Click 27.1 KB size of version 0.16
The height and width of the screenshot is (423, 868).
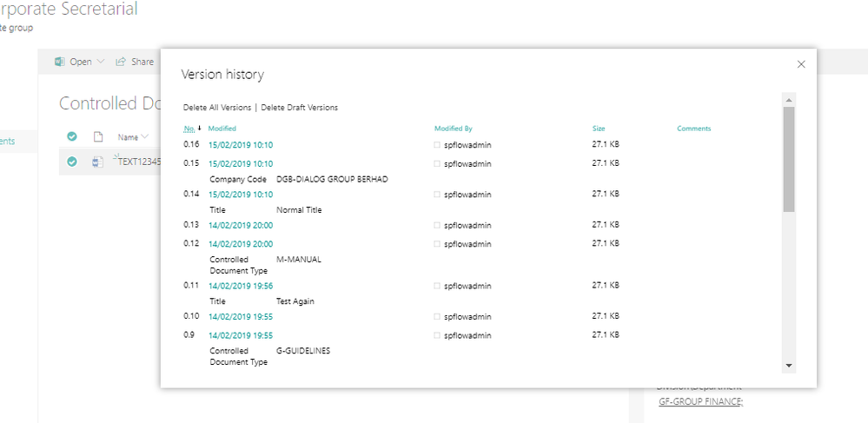(606, 144)
